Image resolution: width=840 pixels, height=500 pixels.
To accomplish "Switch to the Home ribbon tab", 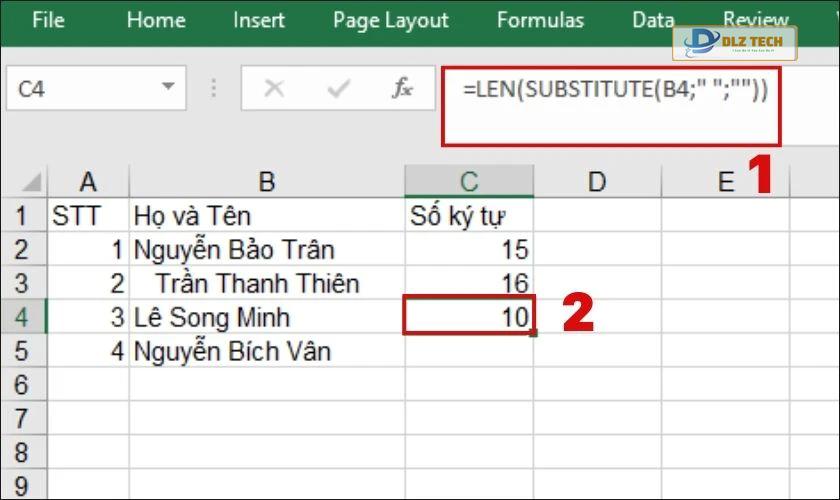I will [x=156, y=20].
